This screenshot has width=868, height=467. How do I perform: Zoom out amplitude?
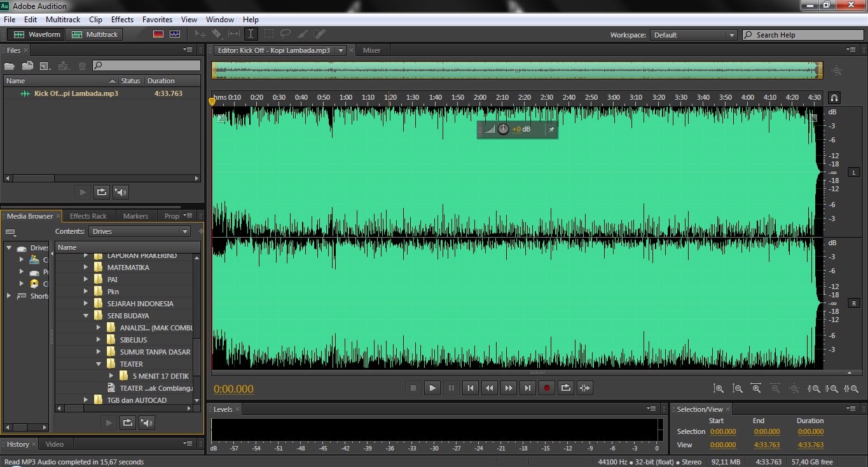coord(738,388)
